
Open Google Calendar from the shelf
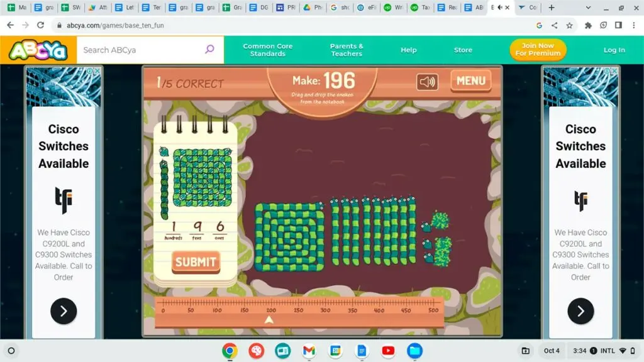tap(336, 351)
